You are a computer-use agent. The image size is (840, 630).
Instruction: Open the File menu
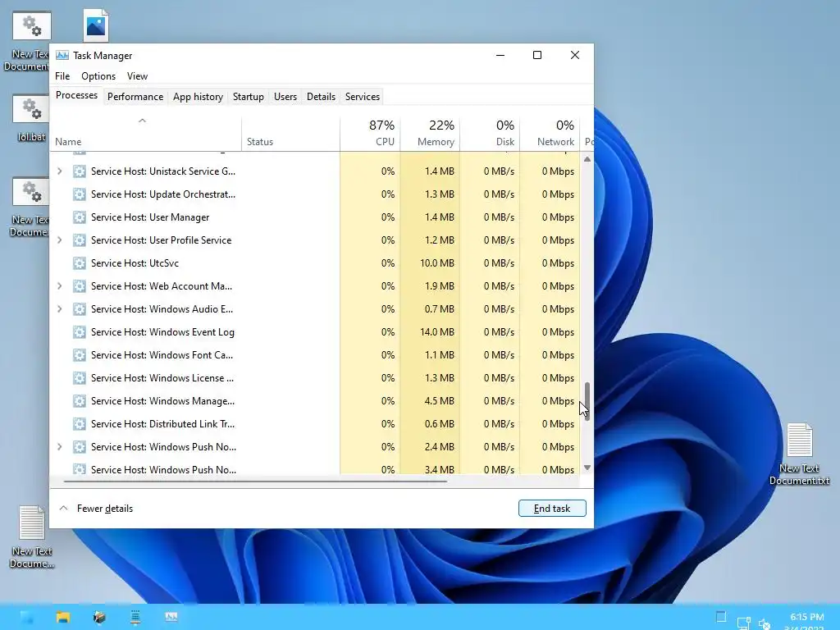pyautogui.click(x=62, y=76)
